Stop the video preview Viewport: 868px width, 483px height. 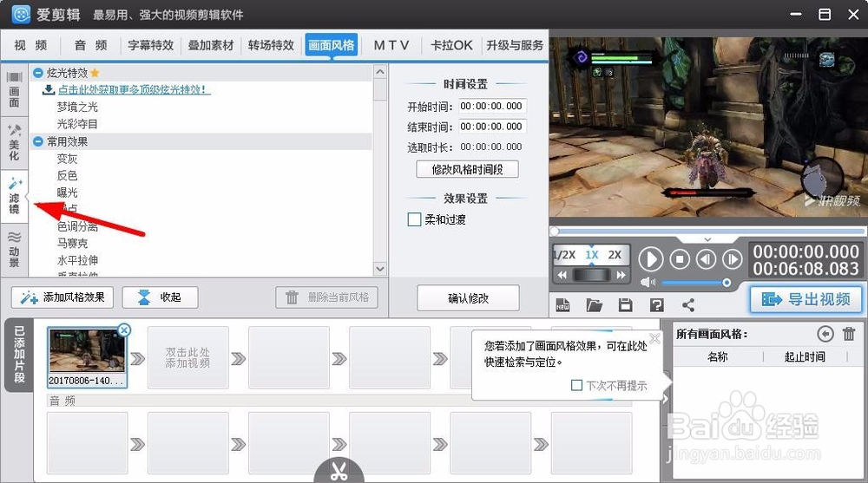[x=680, y=259]
